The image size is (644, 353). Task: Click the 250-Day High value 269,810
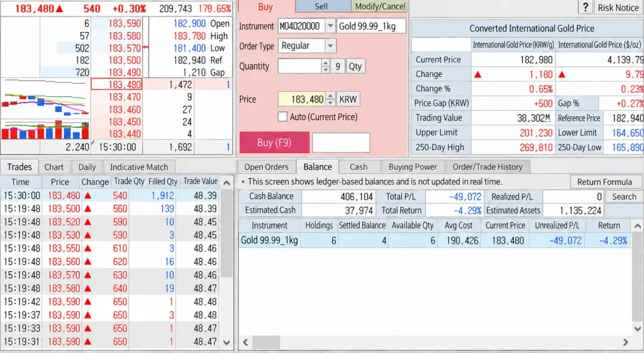click(536, 147)
